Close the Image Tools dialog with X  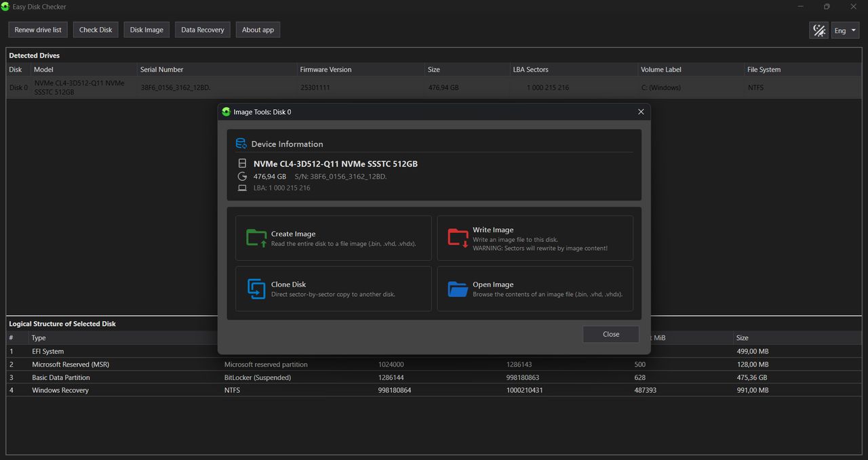click(x=641, y=112)
